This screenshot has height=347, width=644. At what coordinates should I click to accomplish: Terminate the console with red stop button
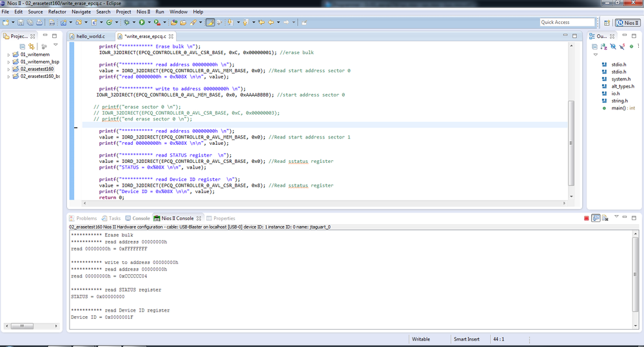[x=586, y=218]
